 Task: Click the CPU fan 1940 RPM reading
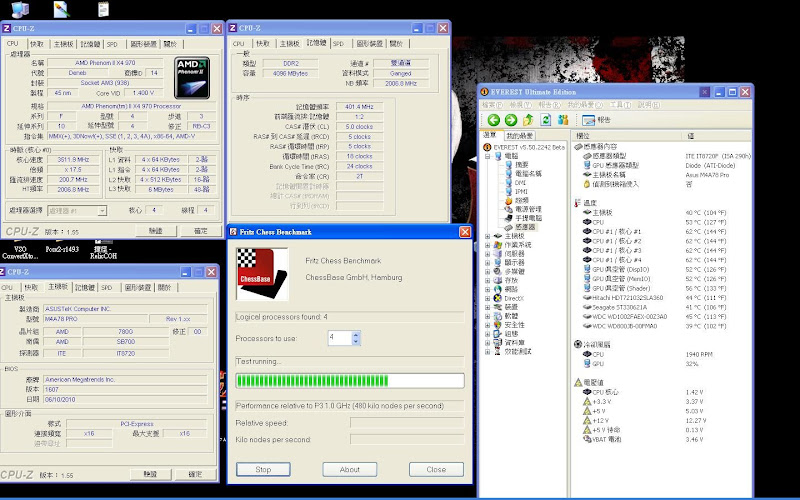(699, 354)
